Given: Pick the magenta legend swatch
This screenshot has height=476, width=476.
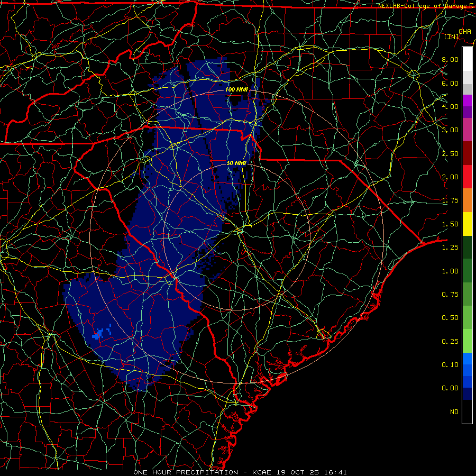Looking at the screenshot, I should point(467,100).
